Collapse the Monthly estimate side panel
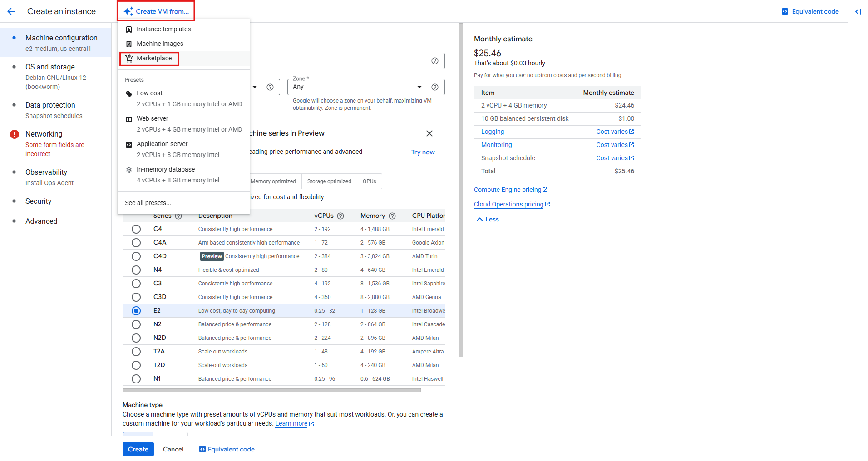Viewport: 868px width, 461px height. [x=858, y=12]
